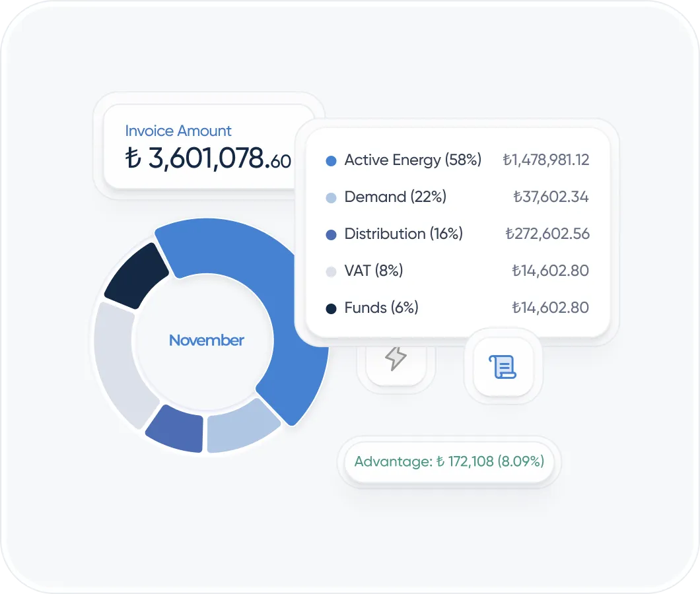Screen dimensions: 700x594
Task: Click the Invoice Amount heading
Action: coord(178,131)
